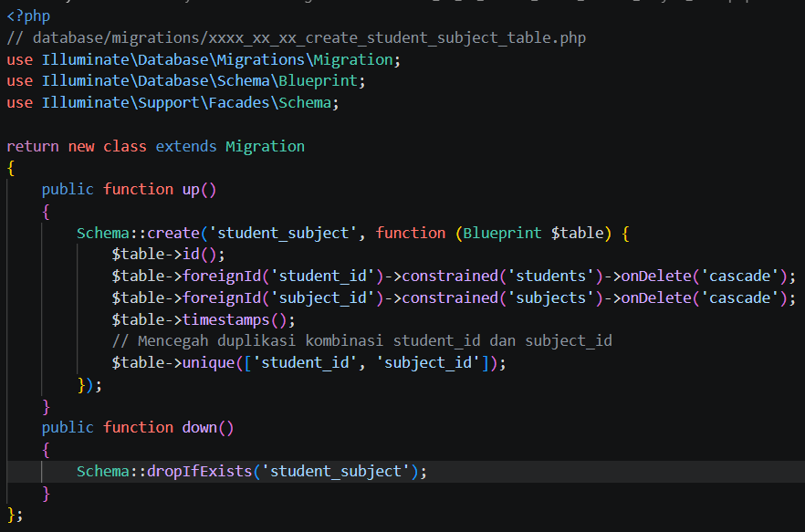Click the '$table->id();' line
Image resolution: width=805 pixels, height=532 pixels.
(168, 255)
